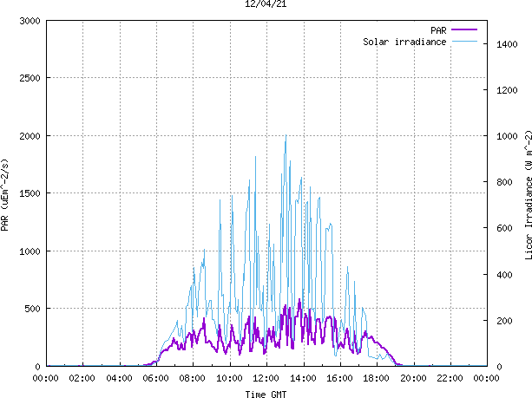This screenshot has height=398, width=532.
Task: Click the Solar irradiance legend label
Action: tap(404, 42)
